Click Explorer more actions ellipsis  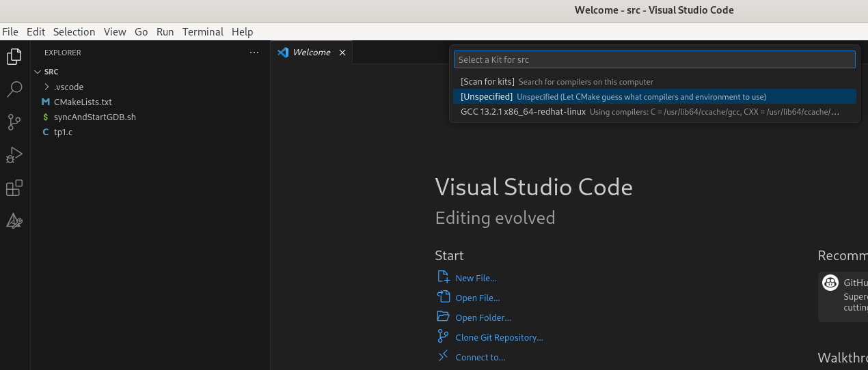tap(254, 53)
